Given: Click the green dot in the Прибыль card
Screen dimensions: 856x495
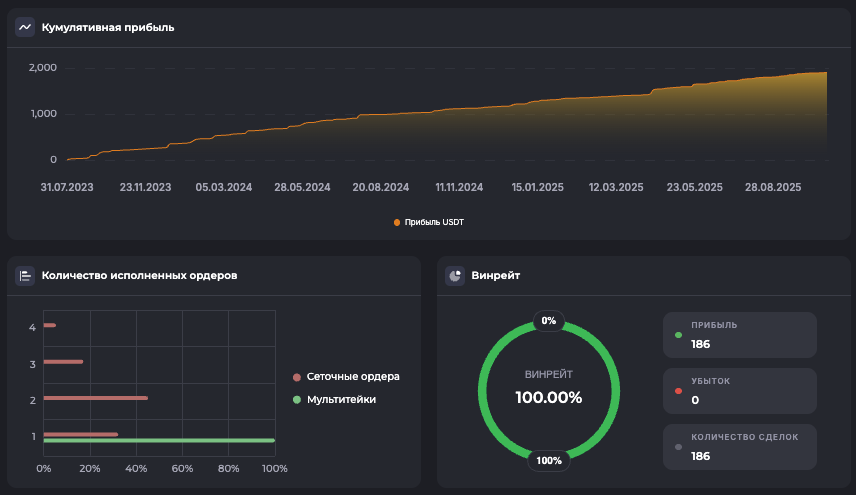Looking at the screenshot, I should coord(679,335).
